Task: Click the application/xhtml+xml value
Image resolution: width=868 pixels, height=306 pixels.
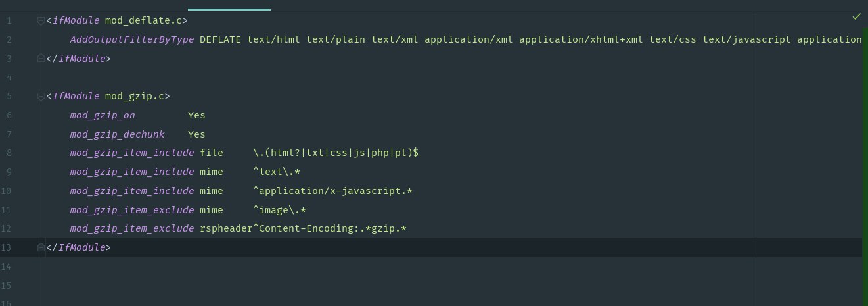Action: [x=581, y=39]
